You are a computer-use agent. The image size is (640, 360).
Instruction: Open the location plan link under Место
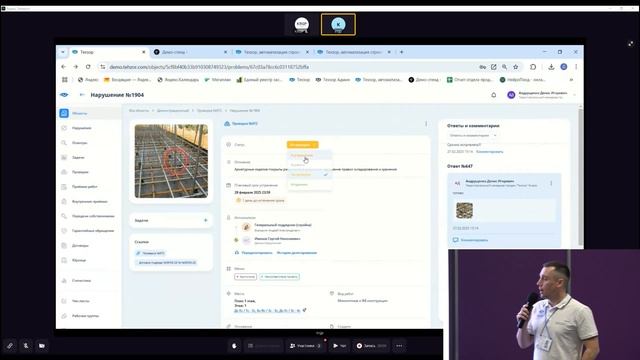(x=267, y=311)
